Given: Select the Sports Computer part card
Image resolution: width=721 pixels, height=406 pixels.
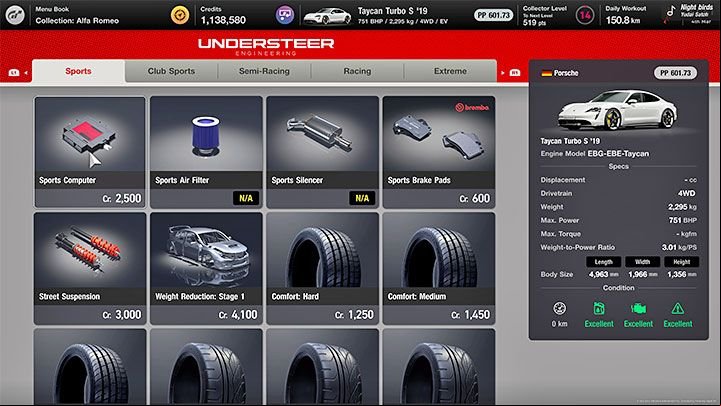Looking at the screenshot, I should click(x=90, y=152).
